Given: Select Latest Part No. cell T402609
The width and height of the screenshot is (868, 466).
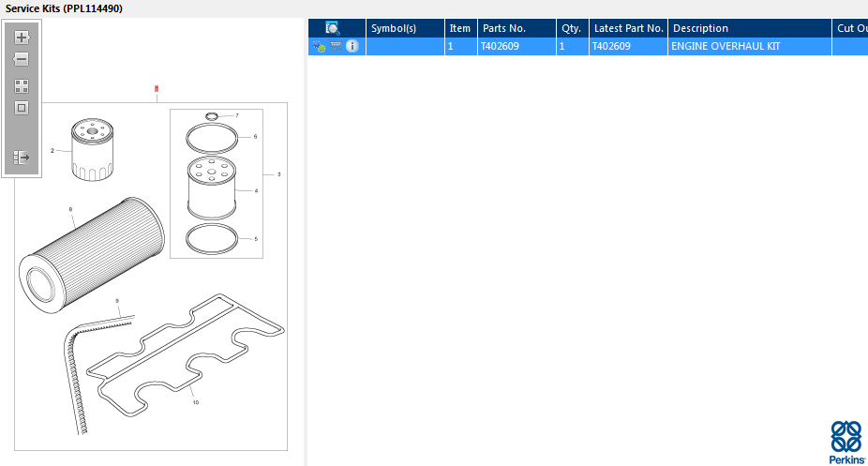Looking at the screenshot, I should coord(628,47).
